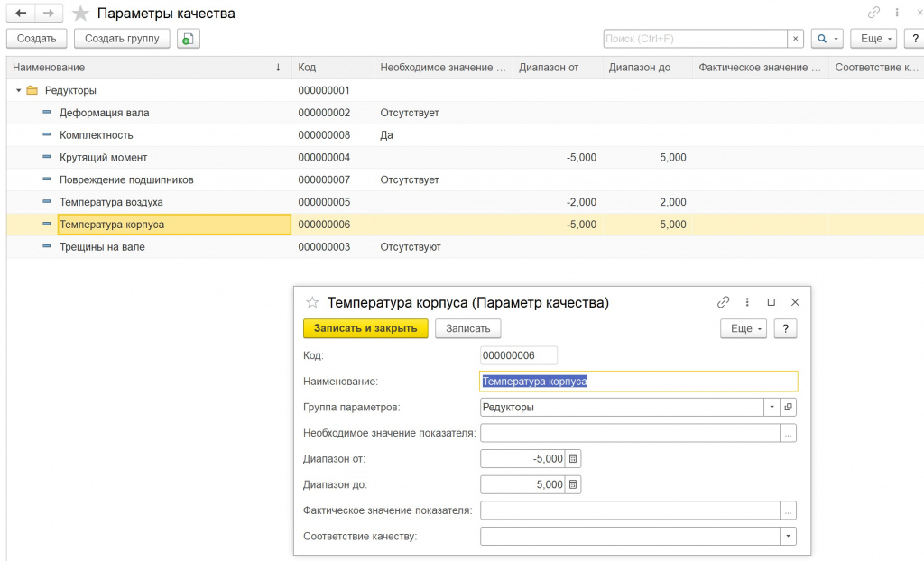
Task: Maximize the Температура корпуса dialog
Action: (771, 302)
